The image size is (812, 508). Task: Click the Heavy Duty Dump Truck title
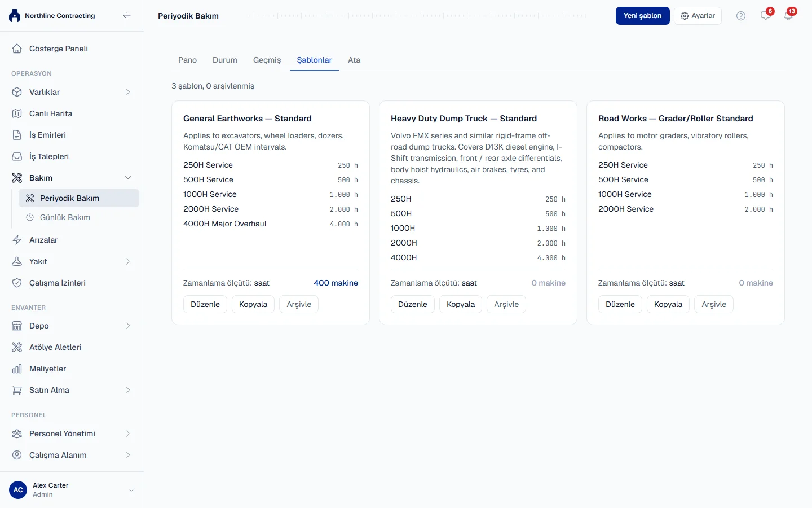click(x=464, y=119)
